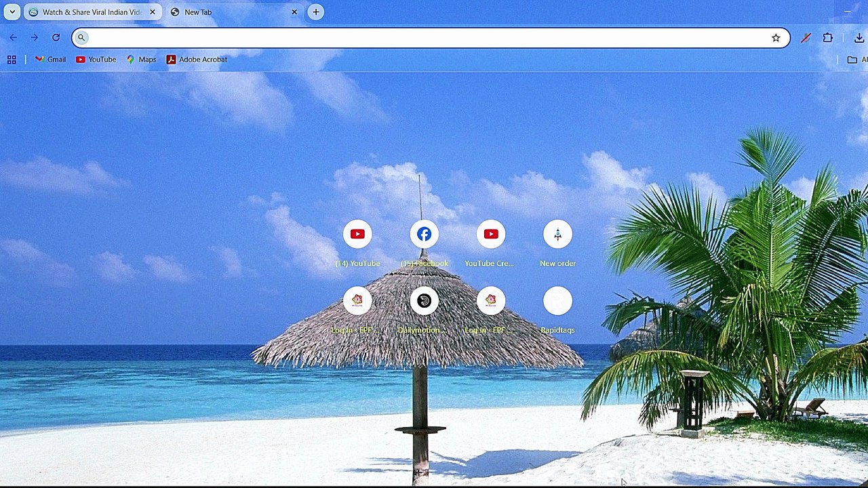868x488 pixels.
Task: Focus the address bar input
Action: click(431, 38)
